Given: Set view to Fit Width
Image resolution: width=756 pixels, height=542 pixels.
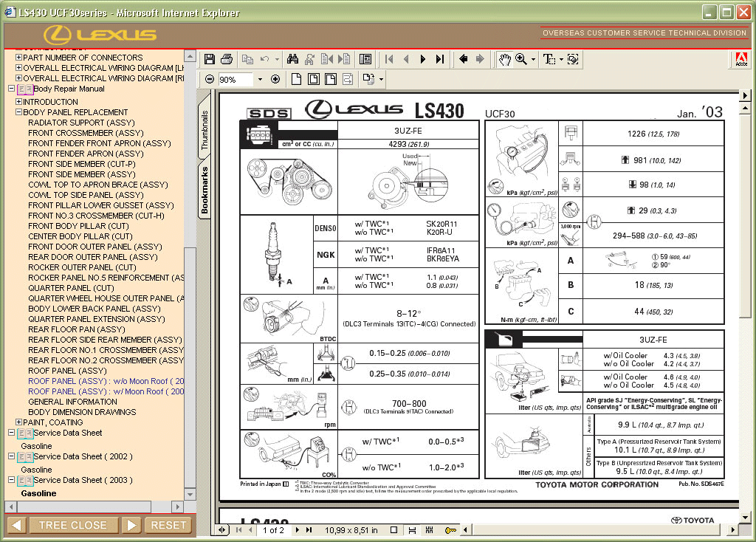Looking at the screenshot, I should [x=331, y=79].
